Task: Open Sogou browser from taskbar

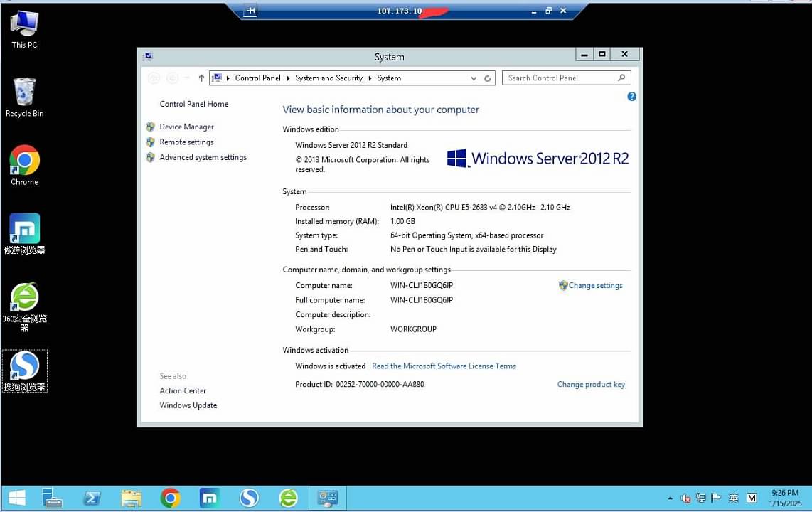Action: pos(249,498)
